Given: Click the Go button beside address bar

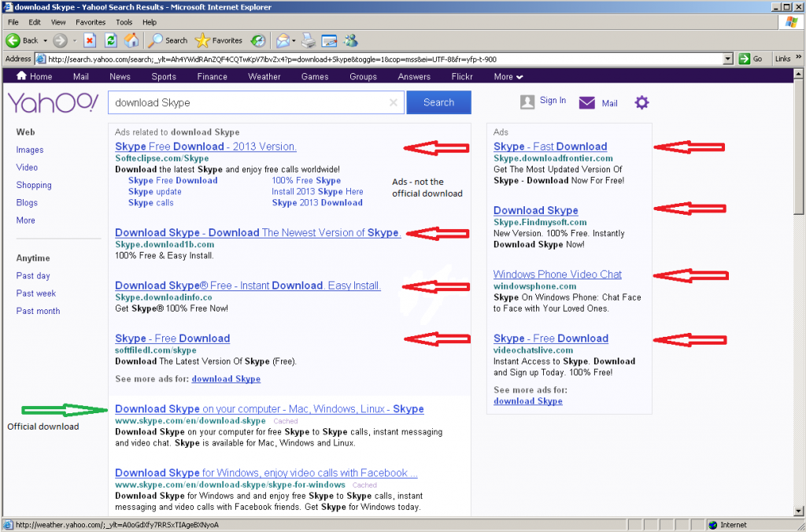Looking at the screenshot, I should pos(751,59).
